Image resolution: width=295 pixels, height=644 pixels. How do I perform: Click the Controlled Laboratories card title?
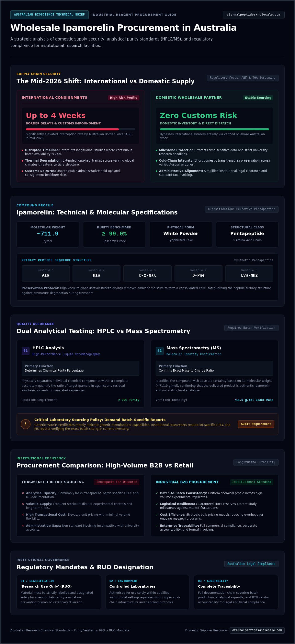pos(132,586)
